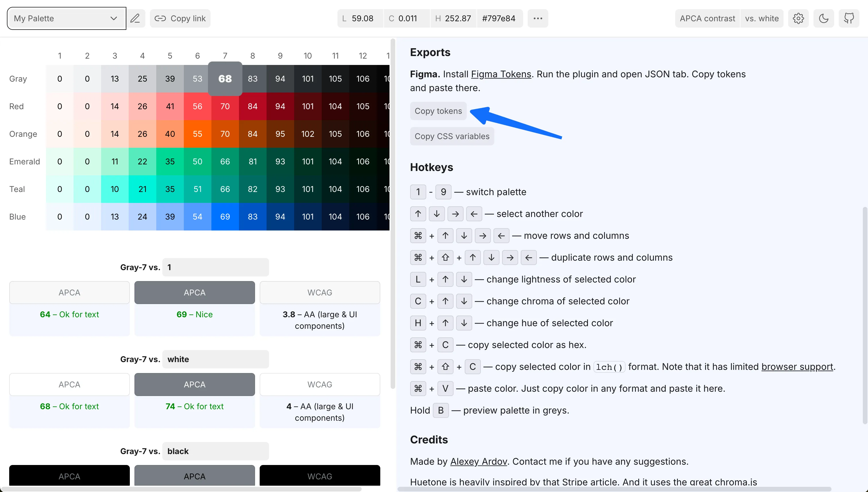Click the lightness L 59.08 field

coord(360,18)
